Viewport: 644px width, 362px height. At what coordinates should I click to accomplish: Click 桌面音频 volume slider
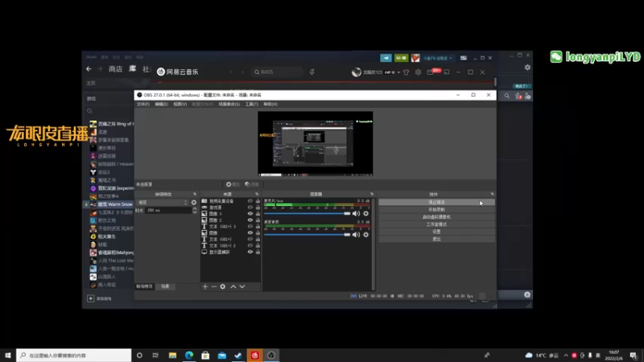pos(308,235)
